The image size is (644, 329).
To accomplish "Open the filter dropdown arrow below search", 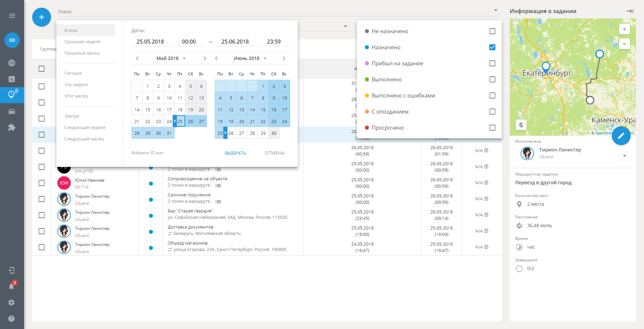I will click(x=345, y=26).
